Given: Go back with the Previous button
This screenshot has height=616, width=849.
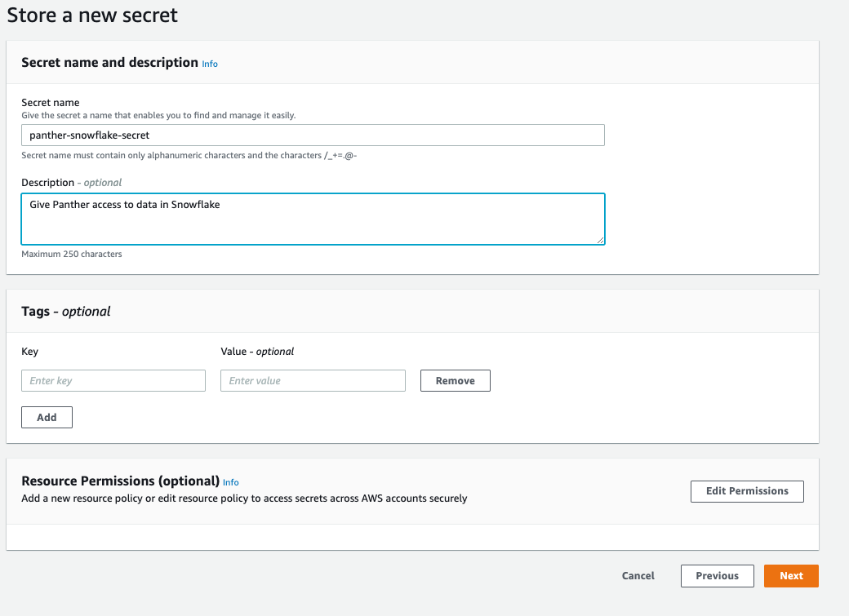Looking at the screenshot, I should 717,575.
